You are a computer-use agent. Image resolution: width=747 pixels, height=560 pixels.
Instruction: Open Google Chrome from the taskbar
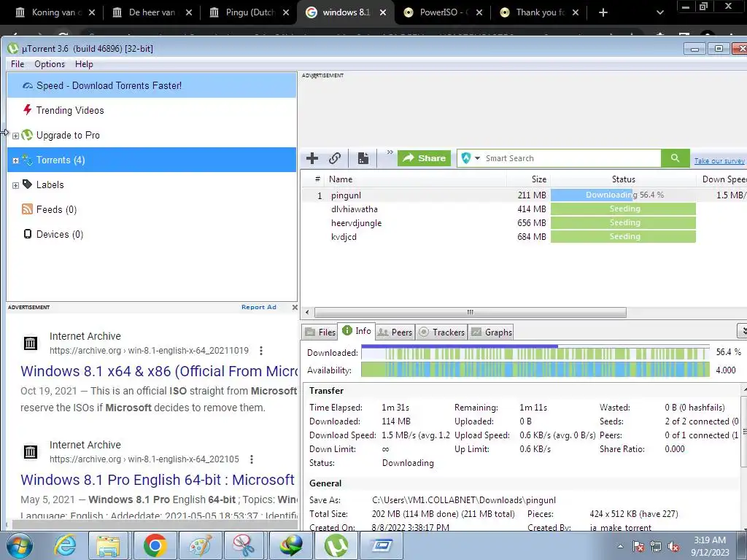[x=155, y=545]
